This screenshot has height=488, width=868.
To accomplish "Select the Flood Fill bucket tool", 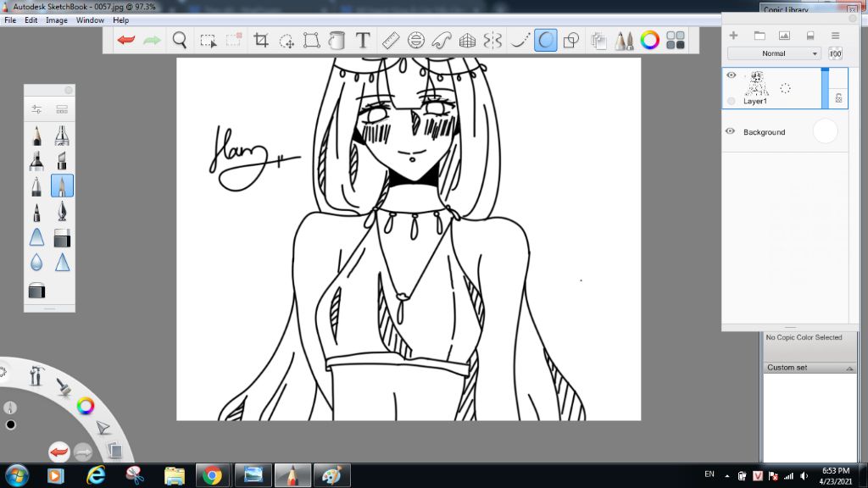I will pos(337,40).
